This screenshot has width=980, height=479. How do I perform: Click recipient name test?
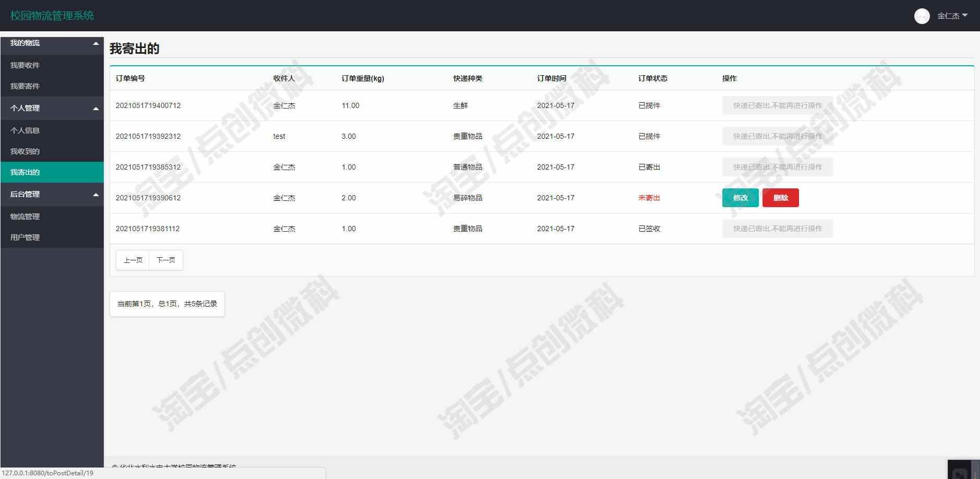pos(279,136)
